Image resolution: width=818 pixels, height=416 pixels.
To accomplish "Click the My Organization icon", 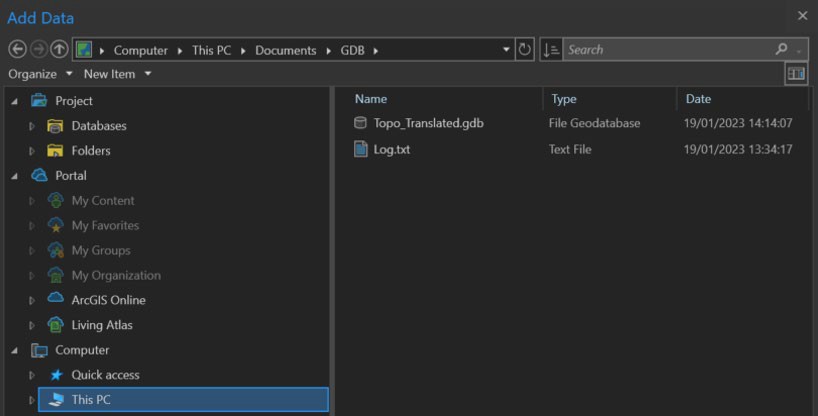I will [x=55, y=275].
